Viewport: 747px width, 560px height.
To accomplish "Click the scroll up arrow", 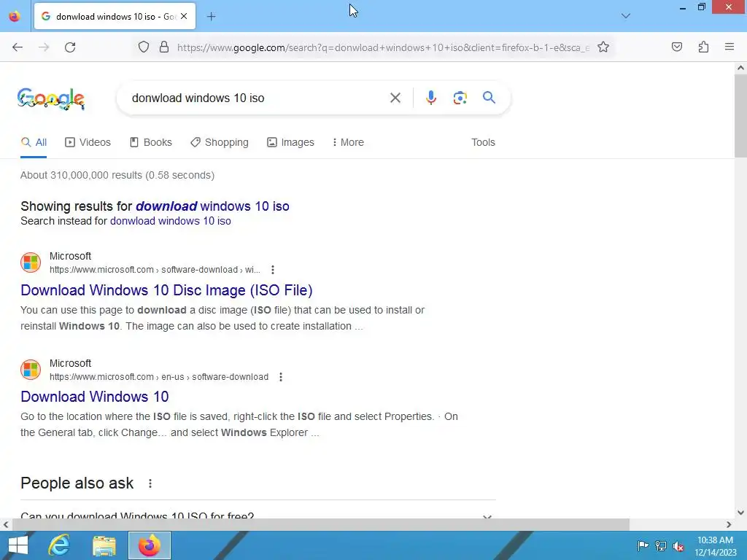I will click(x=740, y=68).
